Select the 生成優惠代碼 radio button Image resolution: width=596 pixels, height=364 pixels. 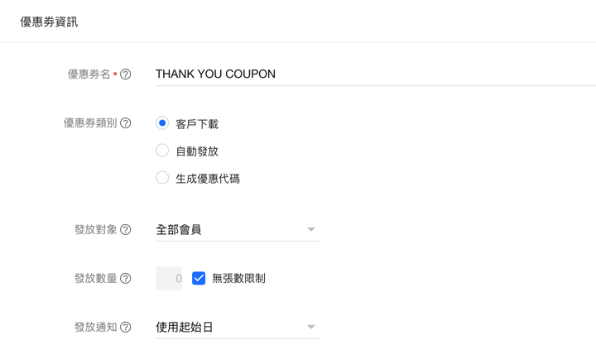[162, 178]
